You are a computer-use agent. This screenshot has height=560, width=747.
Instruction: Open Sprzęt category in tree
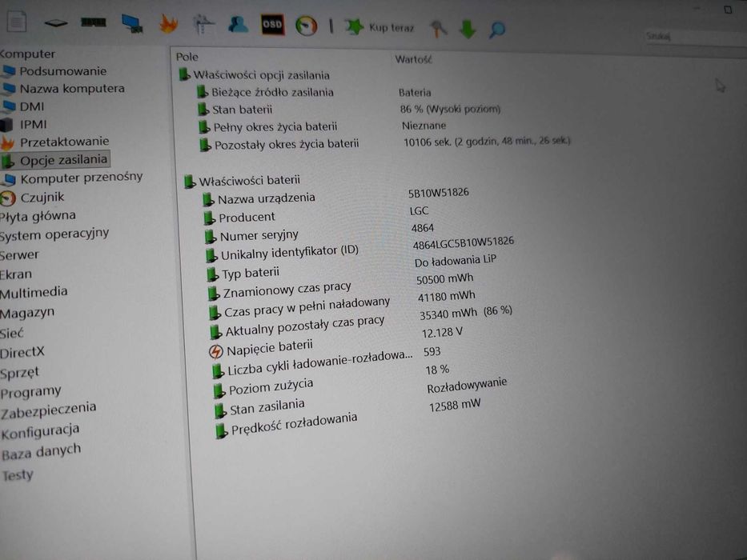click(x=19, y=373)
